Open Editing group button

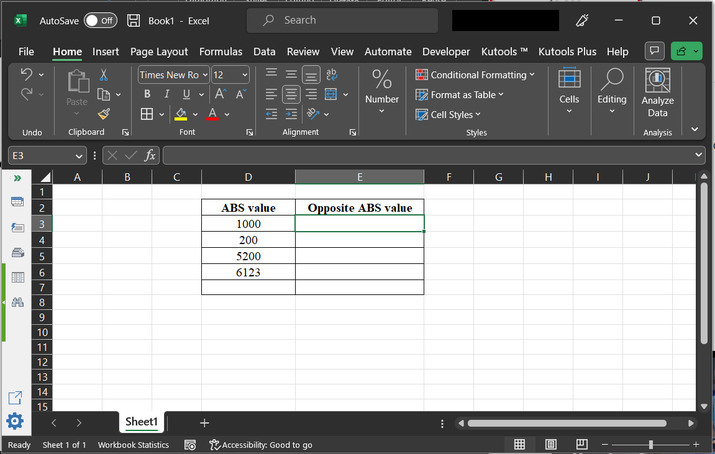pos(612,91)
